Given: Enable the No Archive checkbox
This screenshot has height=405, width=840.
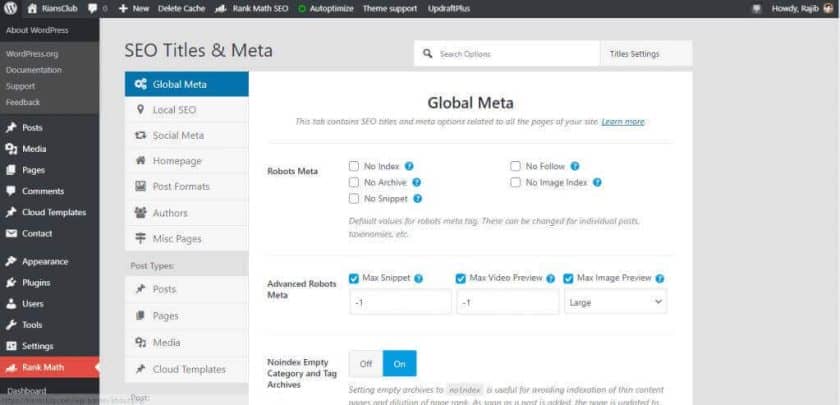Looking at the screenshot, I should [x=354, y=182].
